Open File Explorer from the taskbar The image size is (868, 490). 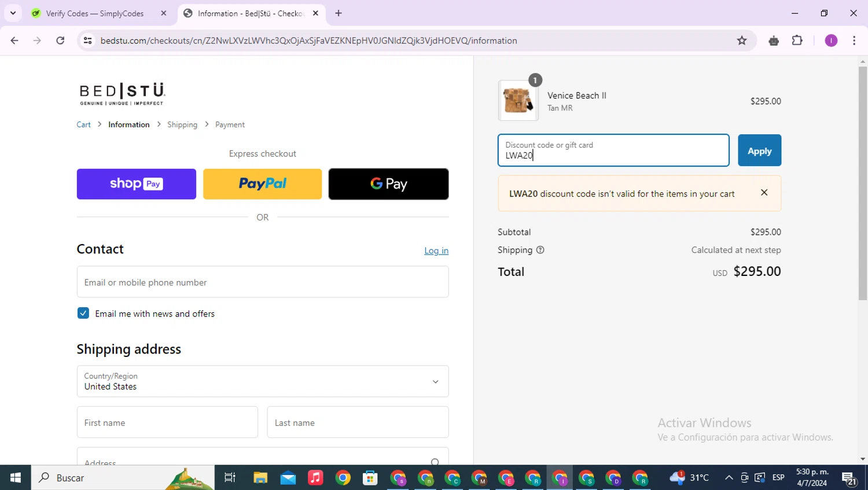click(x=260, y=478)
